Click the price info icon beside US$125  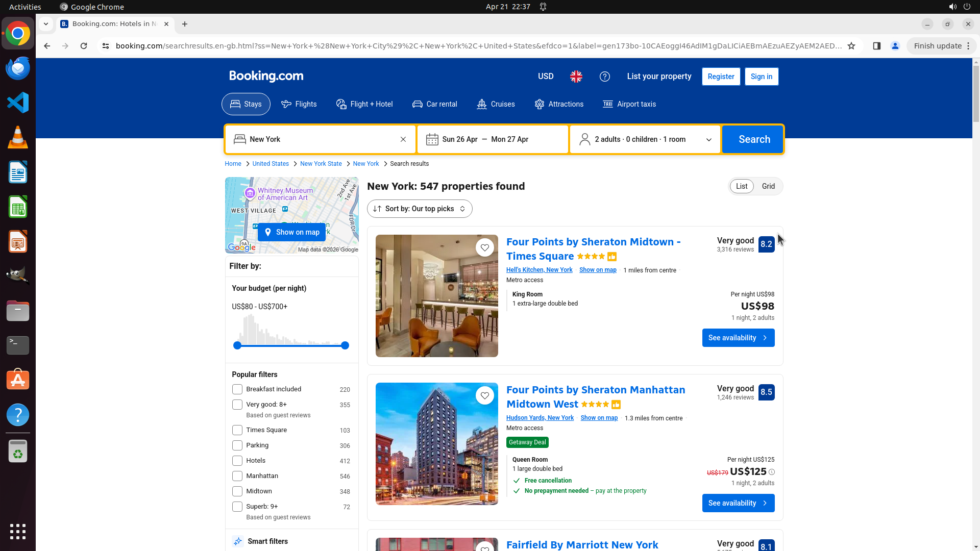[772, 472]
